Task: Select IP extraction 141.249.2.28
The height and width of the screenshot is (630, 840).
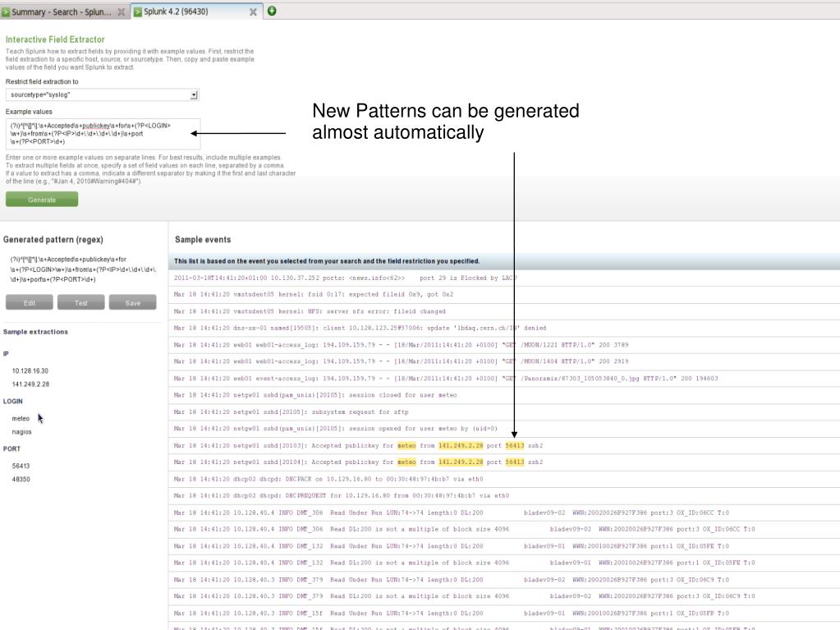Action: (x=30, y=384)
